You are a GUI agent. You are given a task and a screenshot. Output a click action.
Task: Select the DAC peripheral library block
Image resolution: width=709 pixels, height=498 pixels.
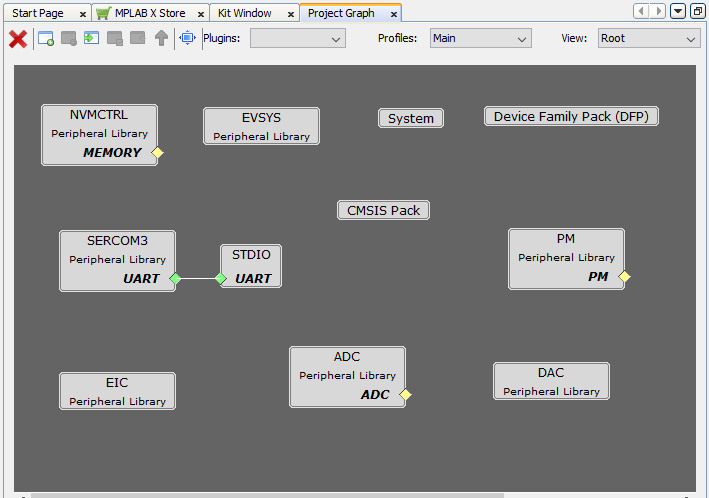point(551,381)
